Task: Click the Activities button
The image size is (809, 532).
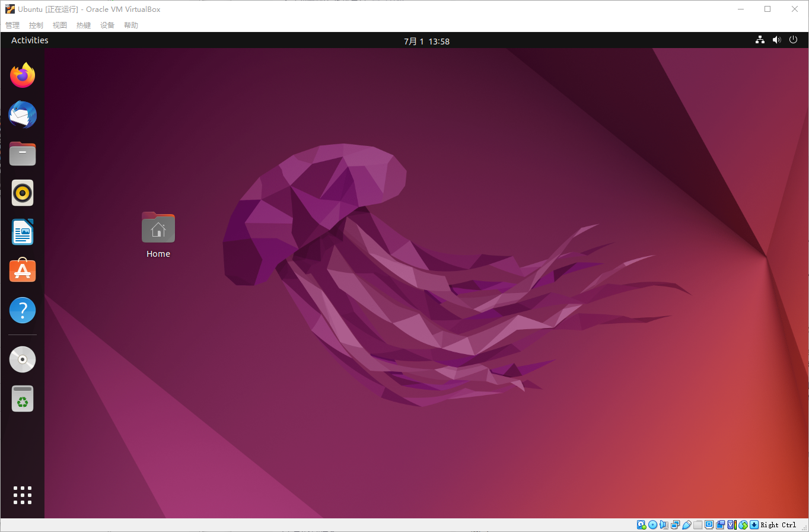Action: (x=30, y=40)
